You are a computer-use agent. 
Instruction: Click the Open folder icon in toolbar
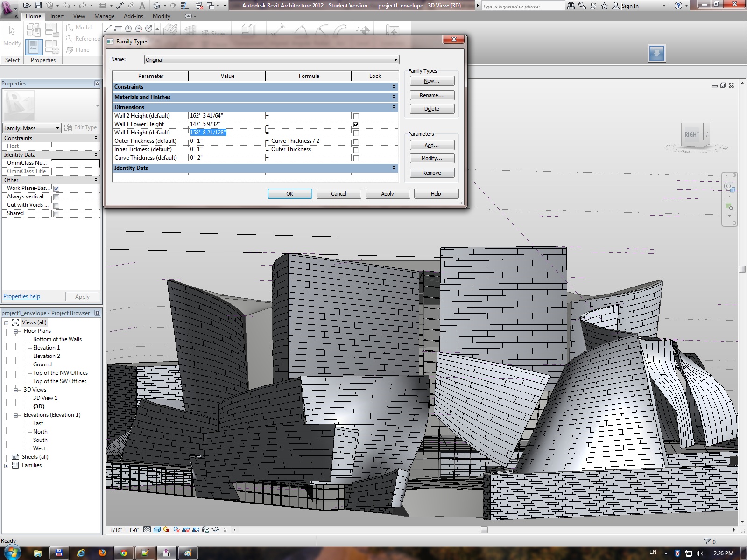tap(27, 6)
